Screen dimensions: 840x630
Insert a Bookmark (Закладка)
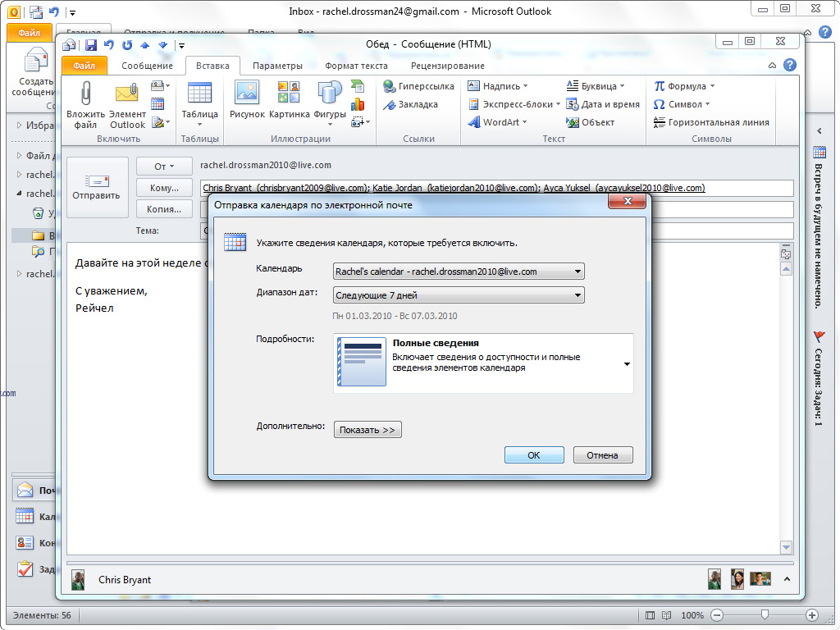click(x=410, y=104)
